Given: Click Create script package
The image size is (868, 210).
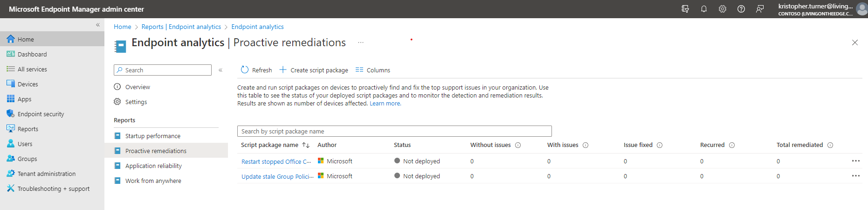Looking at the screenshot, I should tap(314, 70).
